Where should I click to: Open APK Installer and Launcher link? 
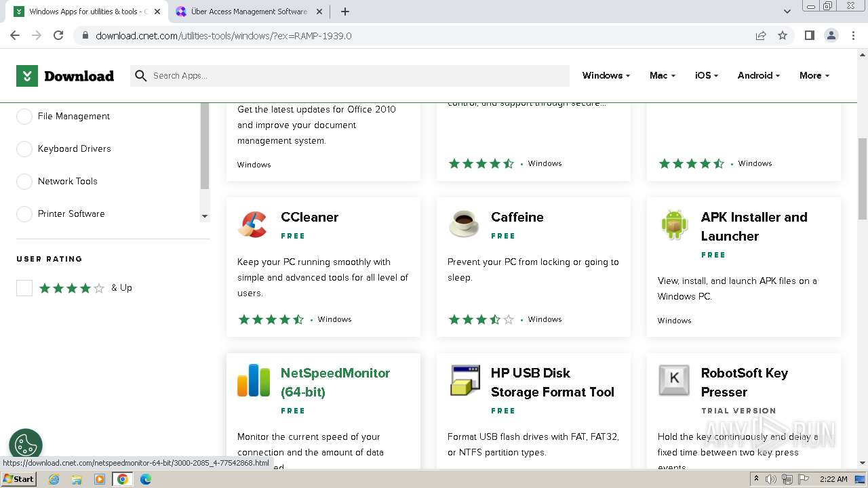(x=754, y=226)
